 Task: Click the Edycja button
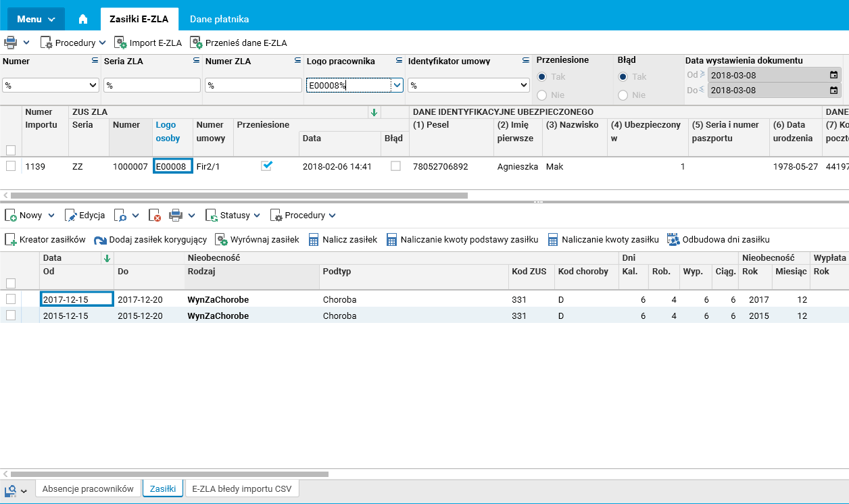[84, 216]
